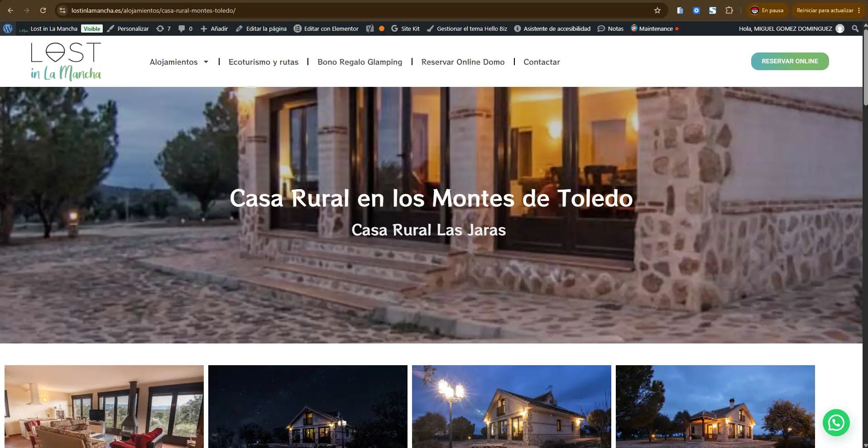Expand the Alojamientos dropdown arrow
Viewport: 868px width, 448px height.
[206, 62]
